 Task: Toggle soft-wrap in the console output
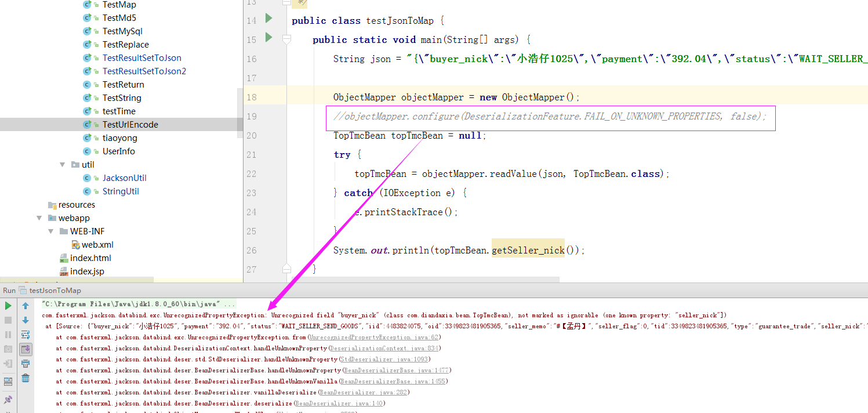25,334
